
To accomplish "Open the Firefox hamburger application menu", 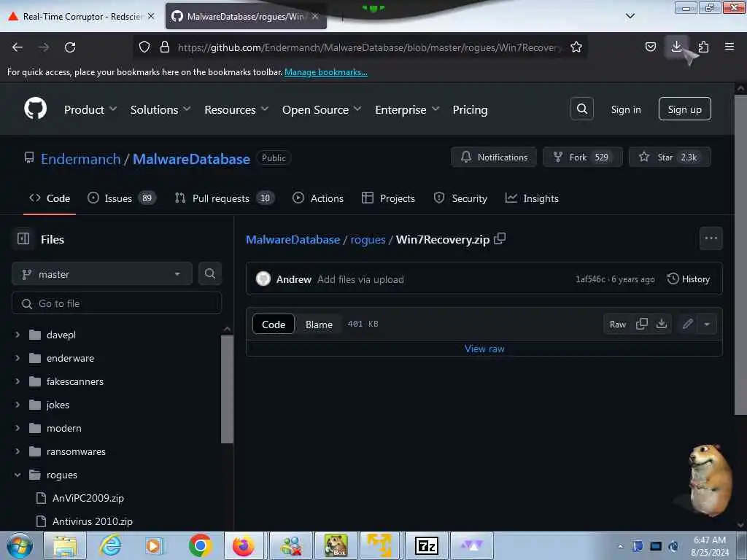I will (x=729, y=47).
